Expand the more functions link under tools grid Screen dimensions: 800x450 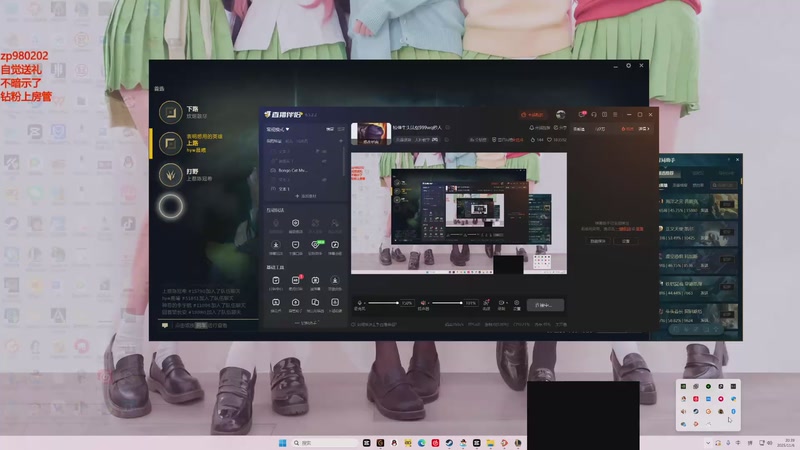306,323
